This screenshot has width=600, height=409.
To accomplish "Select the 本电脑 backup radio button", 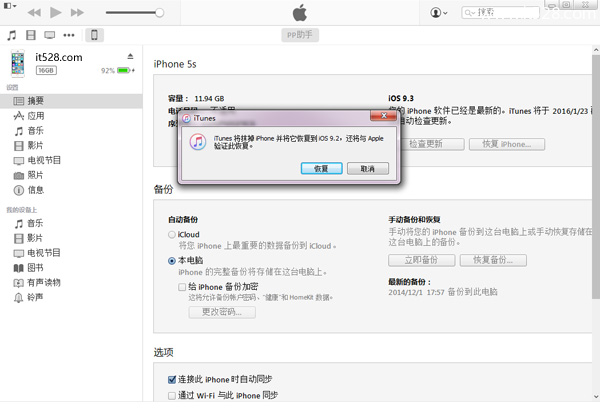I will [x=172, y=261].
